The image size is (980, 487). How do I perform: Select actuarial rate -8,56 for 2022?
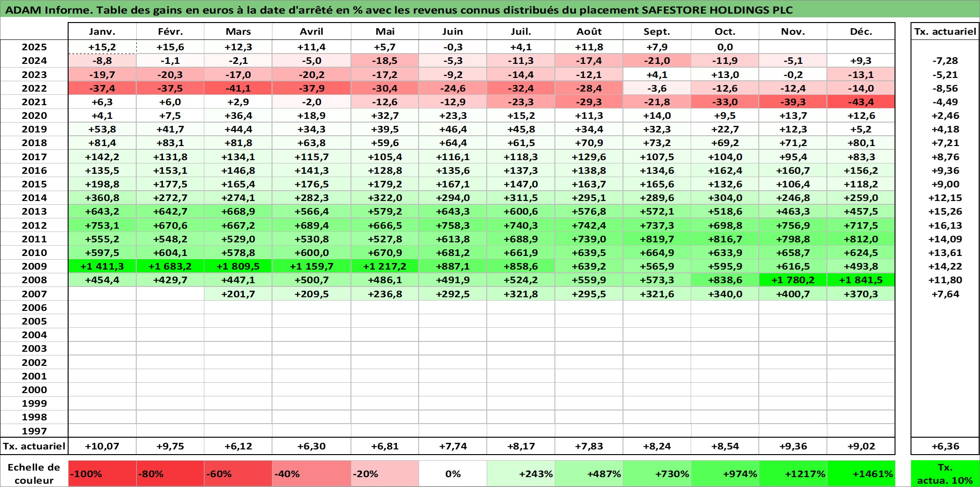945,88
